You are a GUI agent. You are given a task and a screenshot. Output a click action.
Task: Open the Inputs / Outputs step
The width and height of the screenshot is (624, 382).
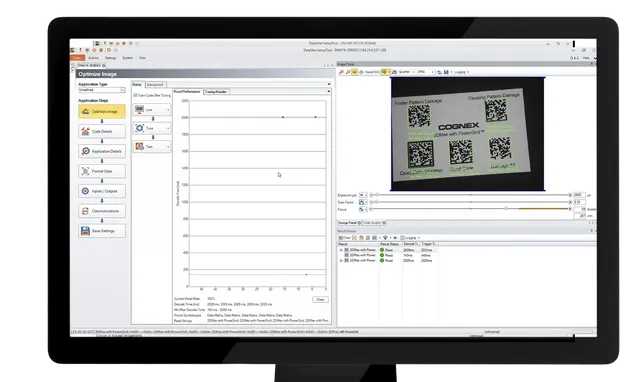(102, 191)
